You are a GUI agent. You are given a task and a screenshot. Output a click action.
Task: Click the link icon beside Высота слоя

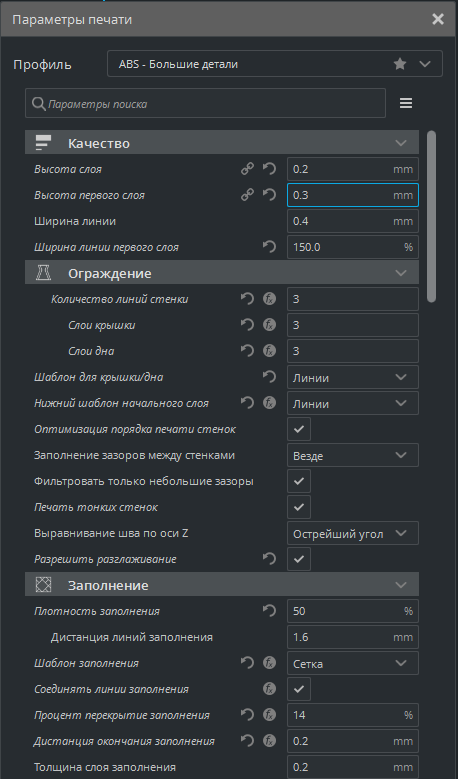(247, 169)
